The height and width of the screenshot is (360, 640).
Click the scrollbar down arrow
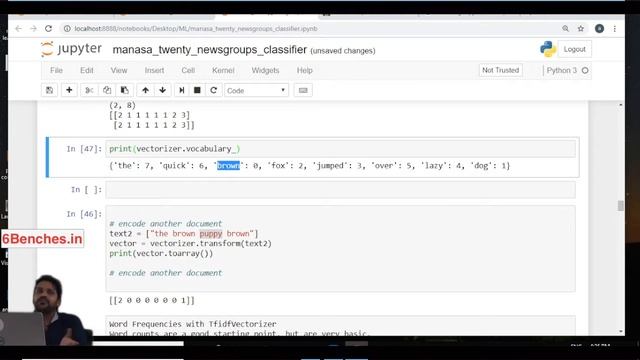click(620, 331)
